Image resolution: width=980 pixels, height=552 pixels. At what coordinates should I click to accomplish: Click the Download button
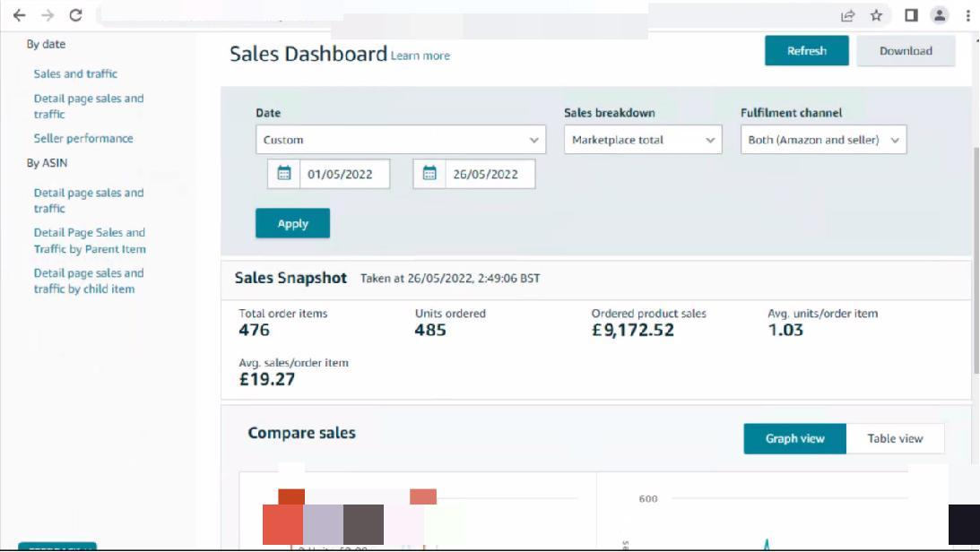click(905, 51)
